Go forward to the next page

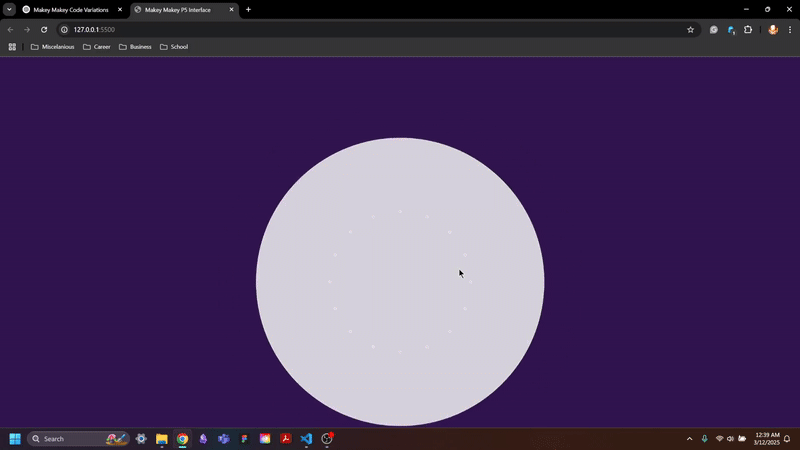(x=27, y=30)
